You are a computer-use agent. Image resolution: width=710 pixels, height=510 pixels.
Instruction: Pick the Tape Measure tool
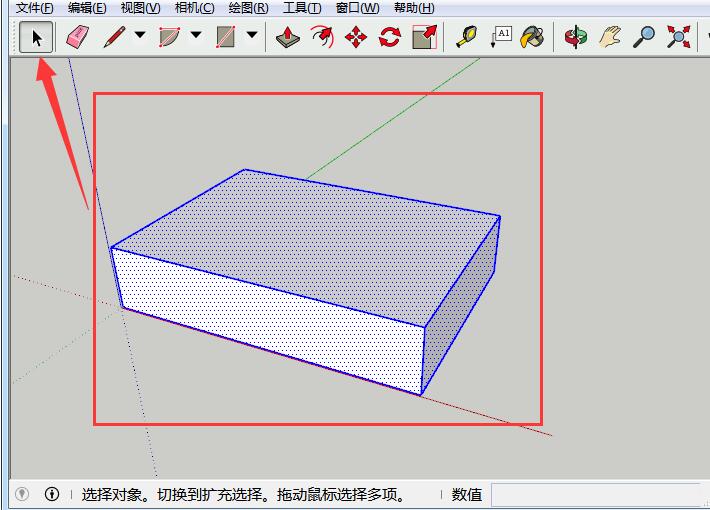tap(467, 37)
